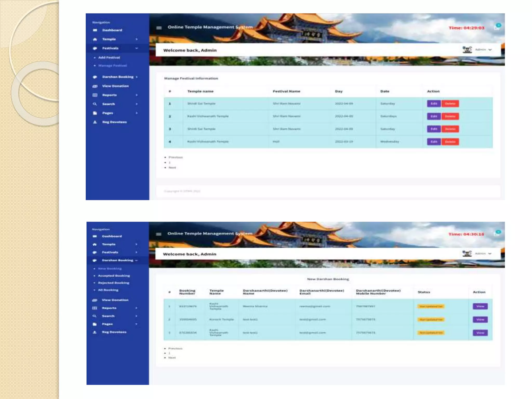Click Dashboard icon in top sidebar
532x399 pixels.
(95, 30)
